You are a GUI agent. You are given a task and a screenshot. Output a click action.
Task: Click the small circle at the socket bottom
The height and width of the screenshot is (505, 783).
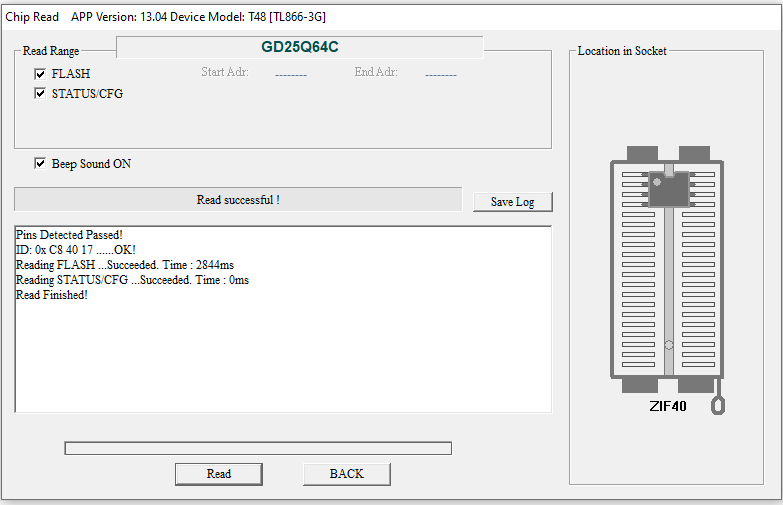coord(668,346)
